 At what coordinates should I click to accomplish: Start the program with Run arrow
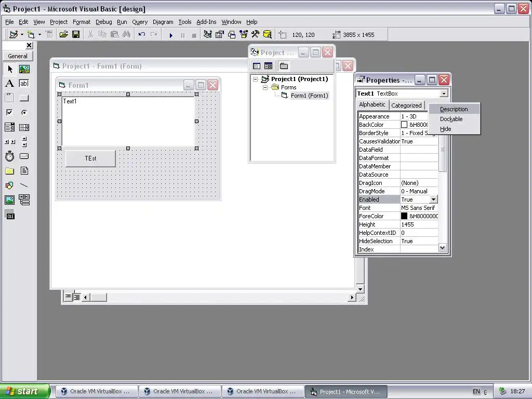click(x=171, y=35)
